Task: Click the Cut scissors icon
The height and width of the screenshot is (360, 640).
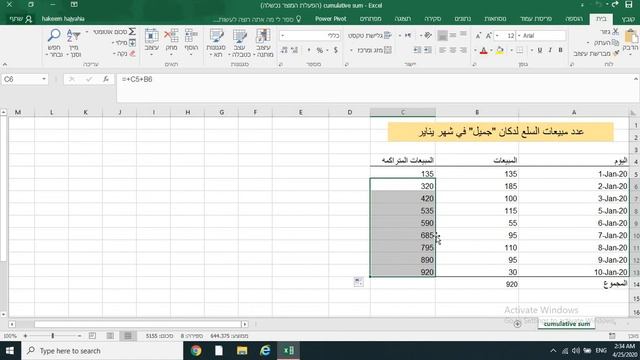Action: (x=616, y=32)
